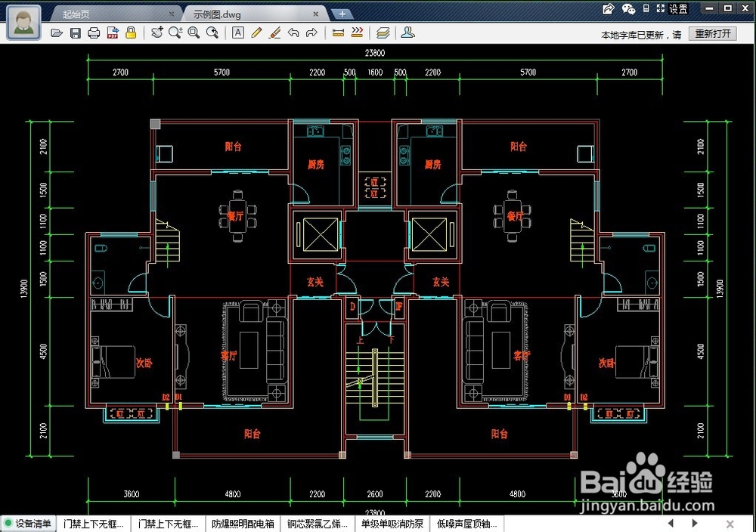Screen dimensions: 756x532
Task: Choose the text annotation tool
Action: [x=238, y=32]
